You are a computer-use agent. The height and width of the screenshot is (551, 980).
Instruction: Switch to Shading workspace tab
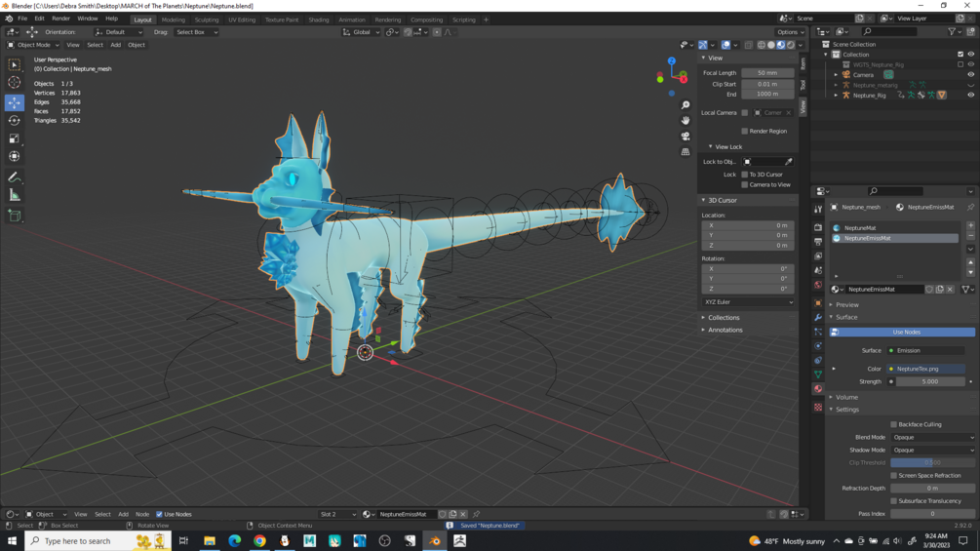click(318, 20)
